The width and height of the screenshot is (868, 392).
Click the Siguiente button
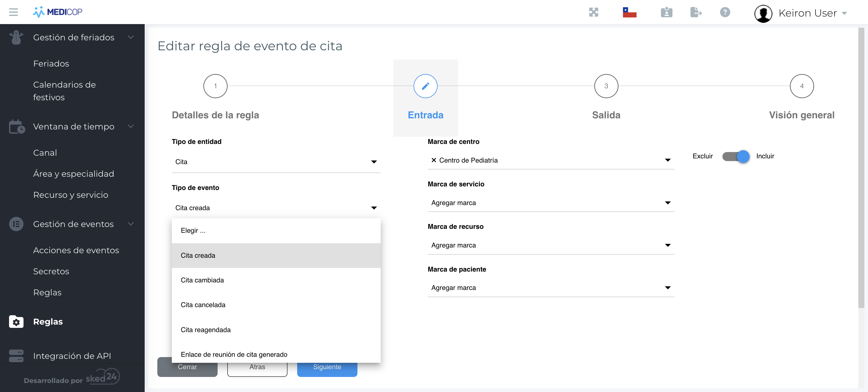327,367
